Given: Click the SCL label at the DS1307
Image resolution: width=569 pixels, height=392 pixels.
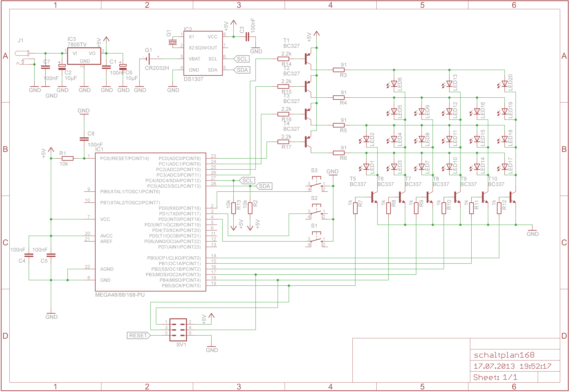Looking at the screenshot, I should click(241, 59).
